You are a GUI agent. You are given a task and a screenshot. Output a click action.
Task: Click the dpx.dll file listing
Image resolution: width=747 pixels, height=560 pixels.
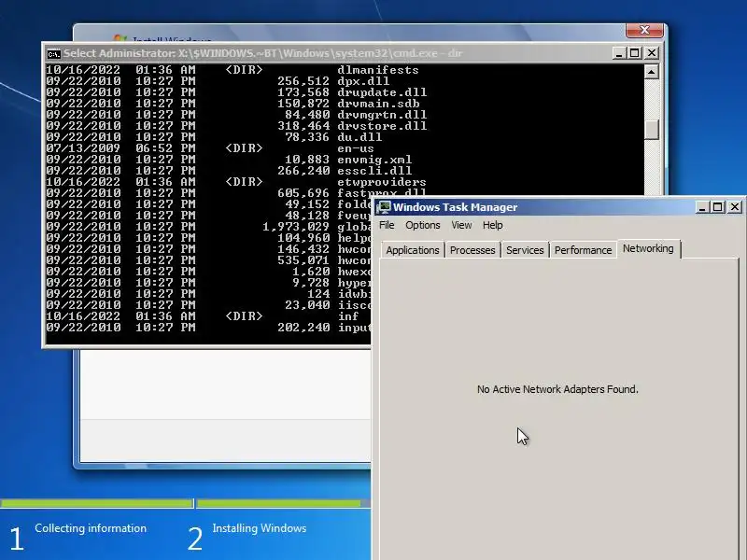coord(363,81)
